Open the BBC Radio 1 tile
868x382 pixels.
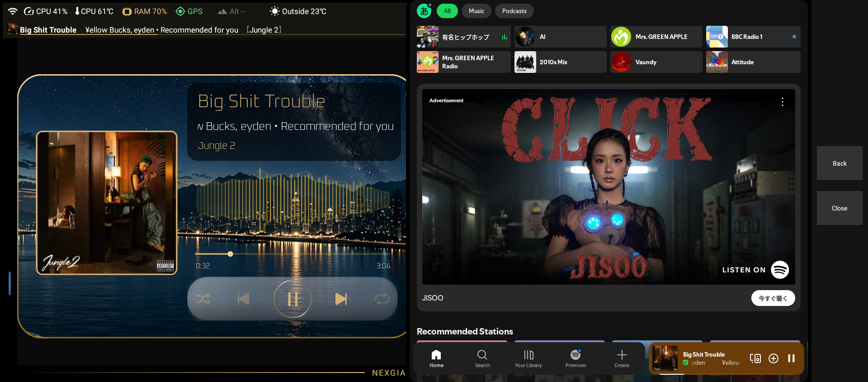[753, 37]
